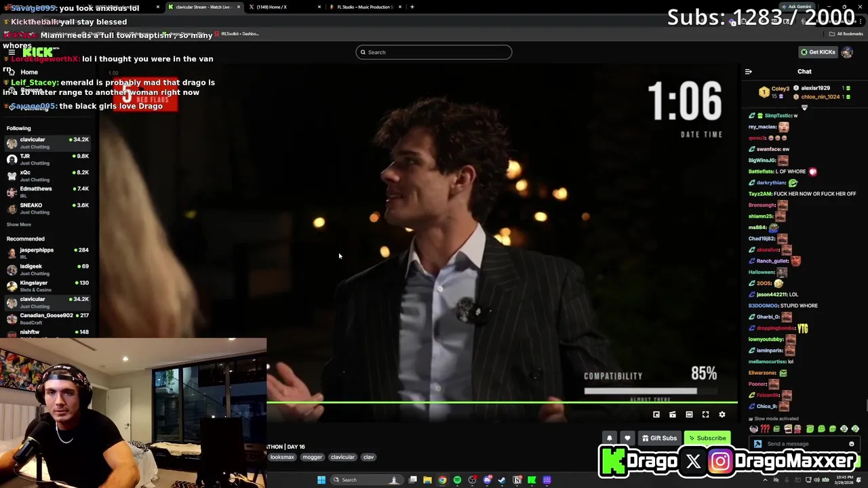Image resolution: width=868 pixels, height=488 pixels.
Task: Open OBS Studio from the taskbar
Action: [472, 480]
